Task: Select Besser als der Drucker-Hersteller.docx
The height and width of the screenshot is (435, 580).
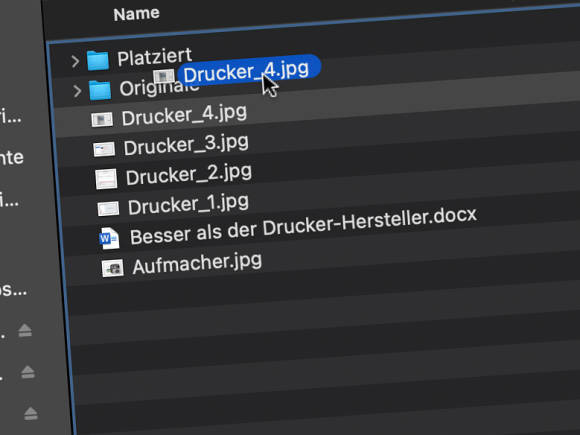Action: pos(303,226)
